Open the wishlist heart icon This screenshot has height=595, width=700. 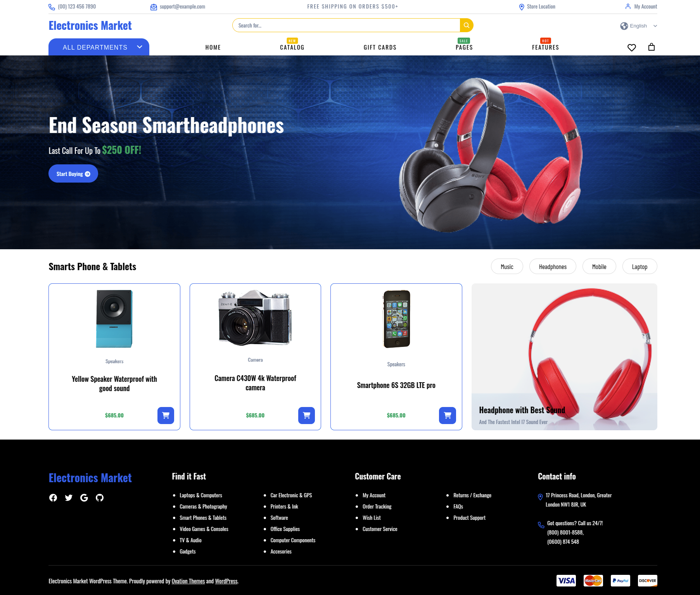coord(632,47)
